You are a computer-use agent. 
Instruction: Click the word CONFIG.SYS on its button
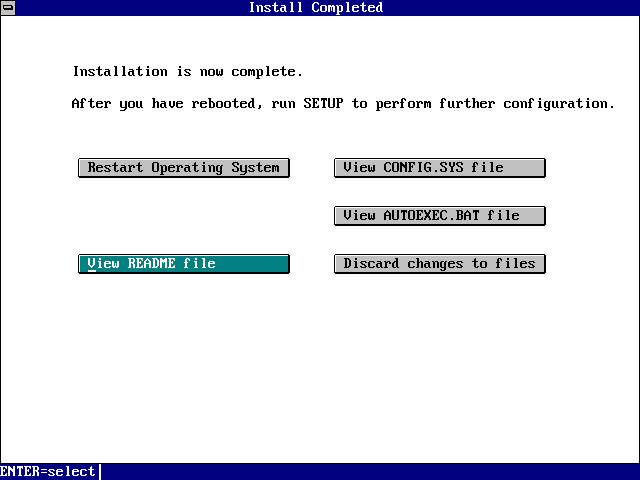tap(423, 168)
